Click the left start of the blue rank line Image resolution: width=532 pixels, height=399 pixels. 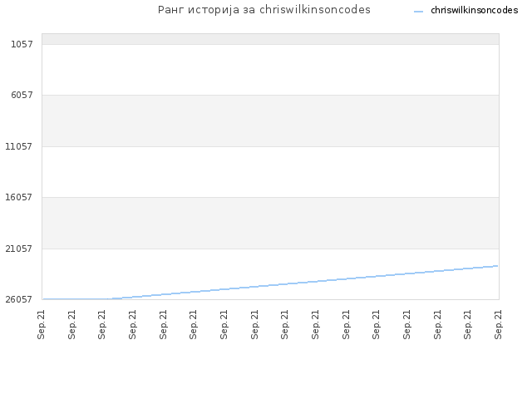coord(44,299)
